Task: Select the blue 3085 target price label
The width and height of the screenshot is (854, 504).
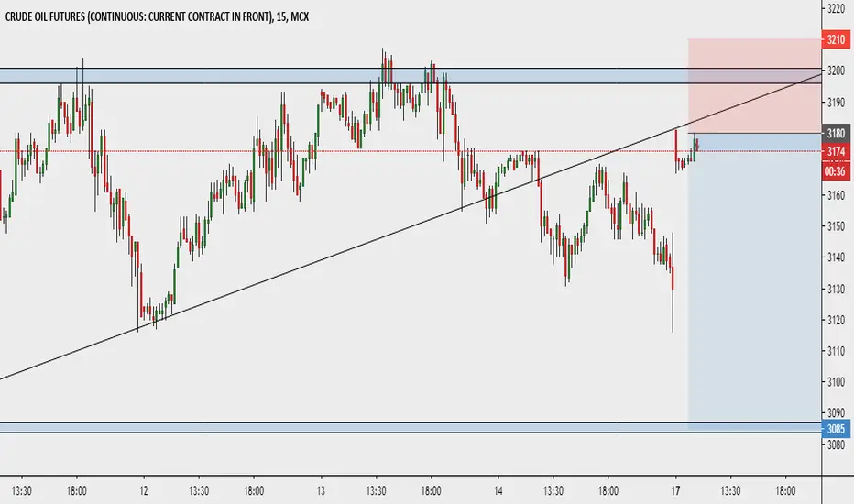Action: (x=836, y=429)
